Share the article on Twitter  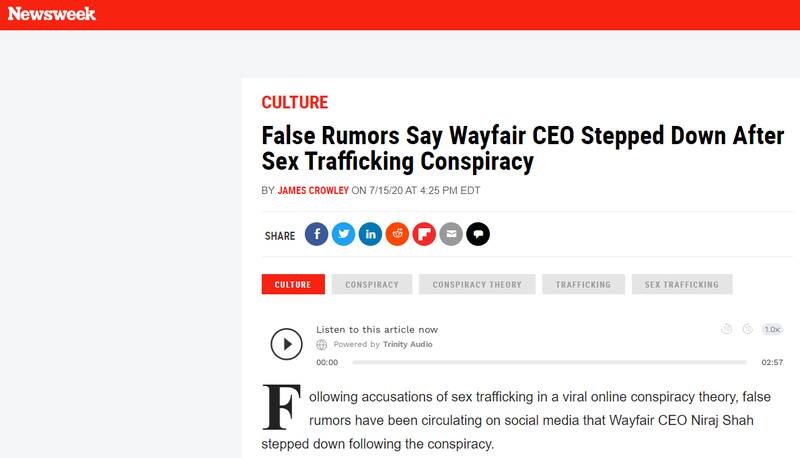click(343, 235)
